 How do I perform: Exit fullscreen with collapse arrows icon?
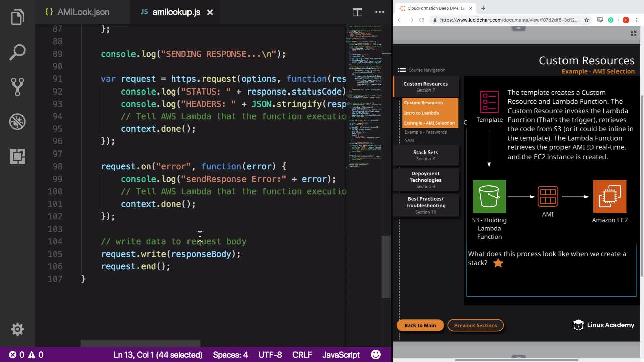(633, 33)
